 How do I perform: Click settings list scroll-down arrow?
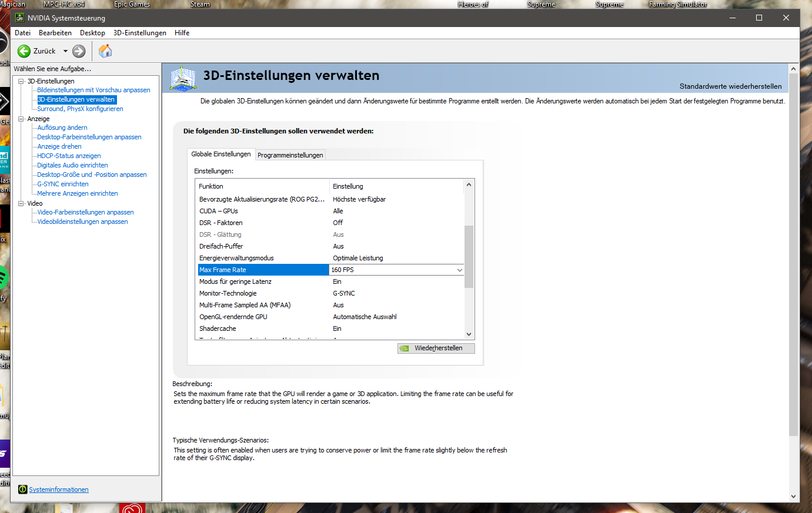469,334
